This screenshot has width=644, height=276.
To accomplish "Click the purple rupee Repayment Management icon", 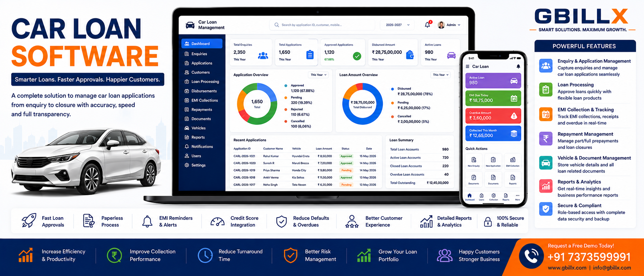I will (546, 139).
